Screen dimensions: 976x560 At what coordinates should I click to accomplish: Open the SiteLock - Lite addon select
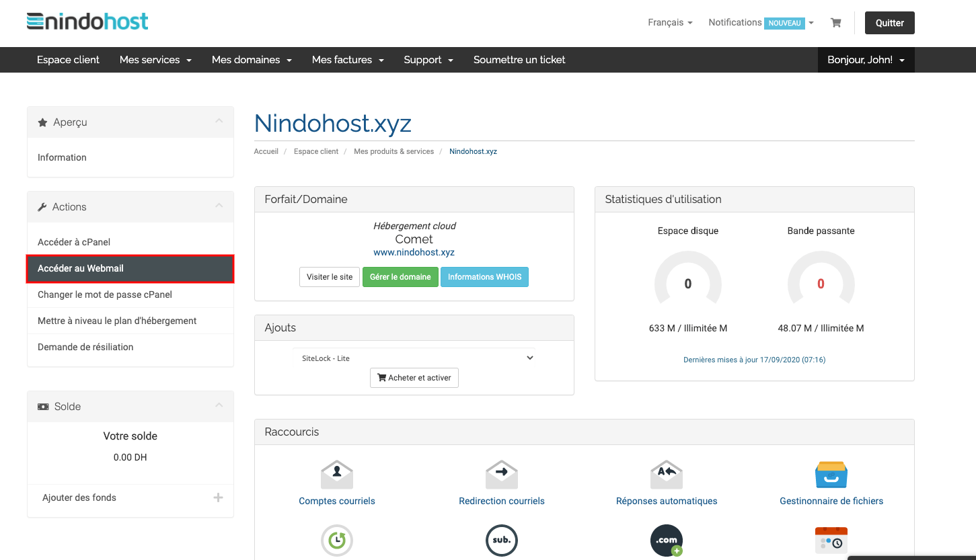[x=414, y=358]
